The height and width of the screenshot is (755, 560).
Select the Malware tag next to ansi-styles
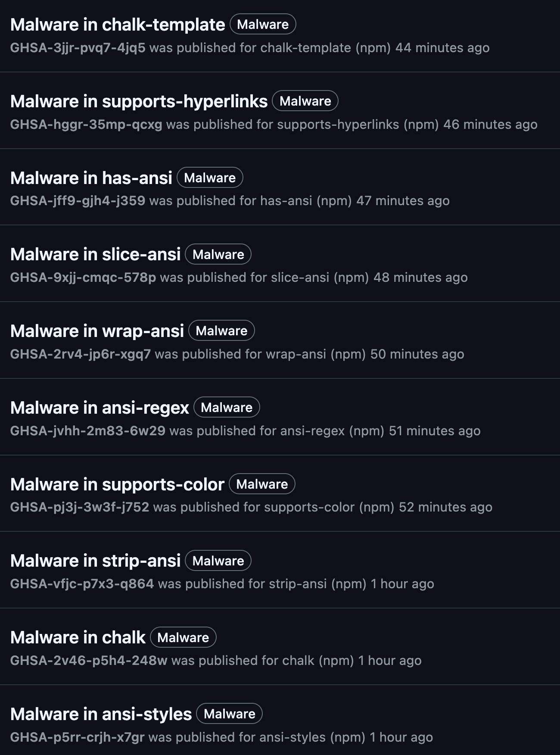click(229, 714)
